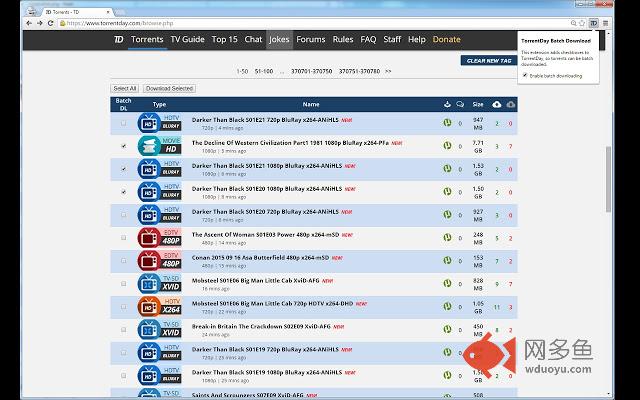Check batch box for Darker Than Black S01E21 720p
640x400 pixels.
(x=124, y=123)
